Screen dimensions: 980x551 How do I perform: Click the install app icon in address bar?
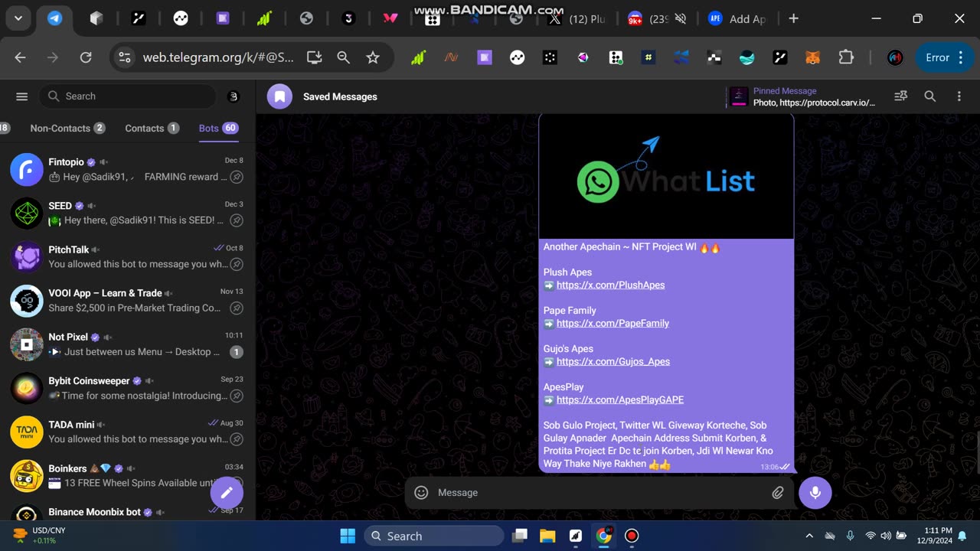pyautogui.click(x=314, y=57)
